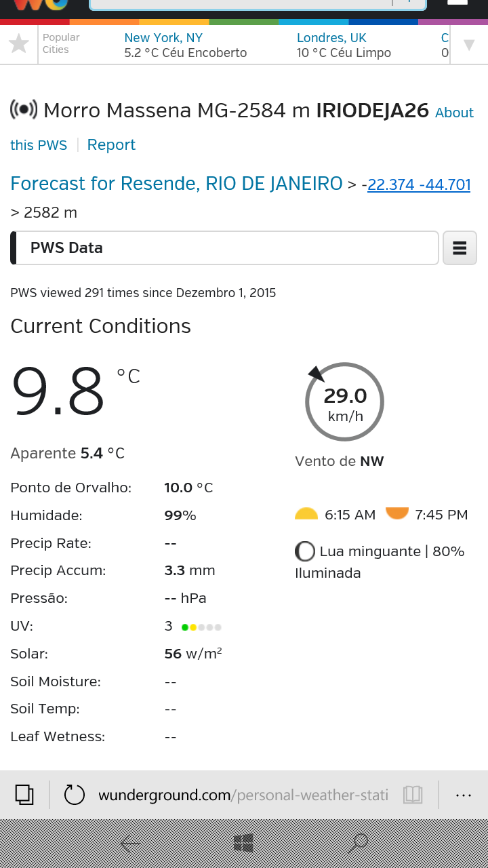Viewport: 488px width, 868px height.
Task: Focus the wunderground.com address bar
Action: 243,795
